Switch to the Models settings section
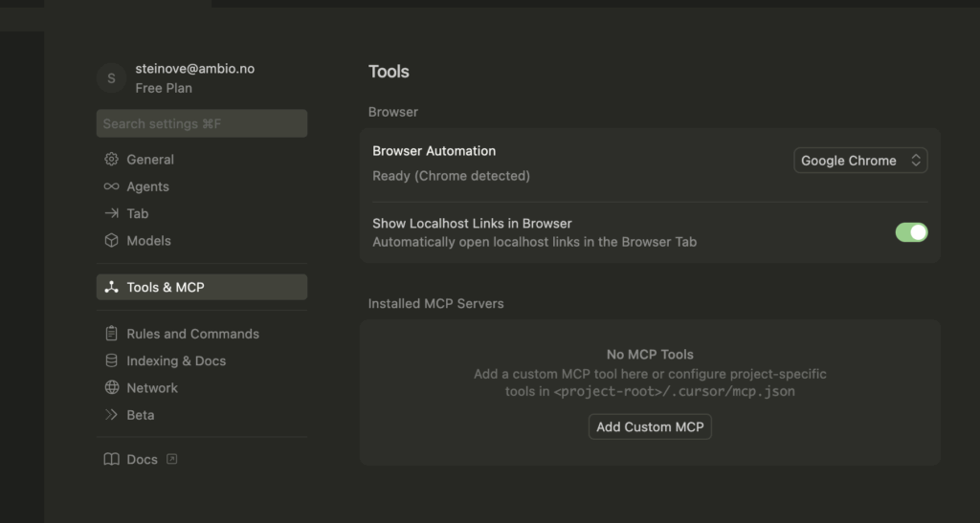The width and height of the screenshot is (980, 523). [148, 241]
